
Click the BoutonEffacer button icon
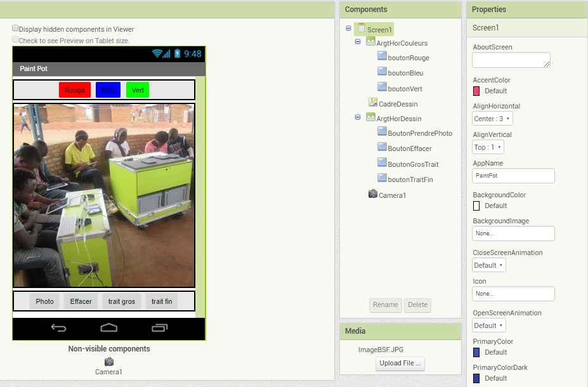[x=382, y=147]
